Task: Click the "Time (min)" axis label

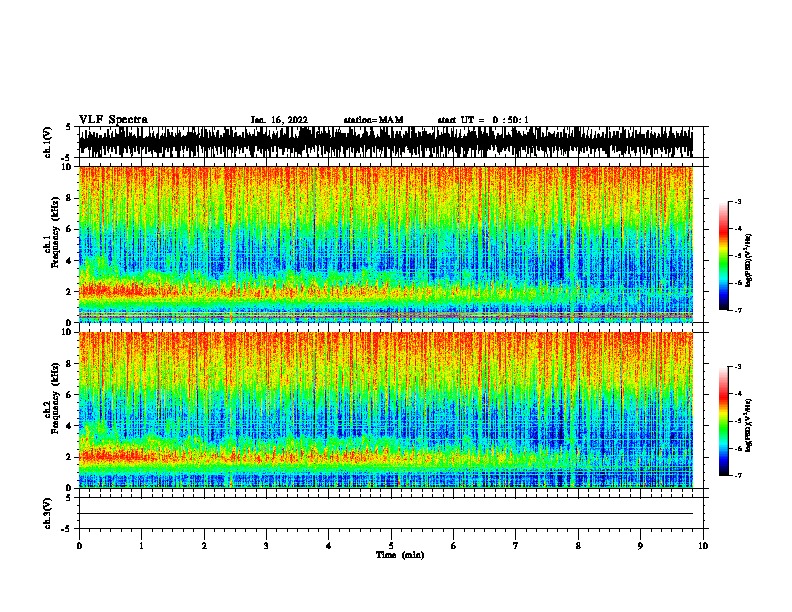Action: coord(400,555)
